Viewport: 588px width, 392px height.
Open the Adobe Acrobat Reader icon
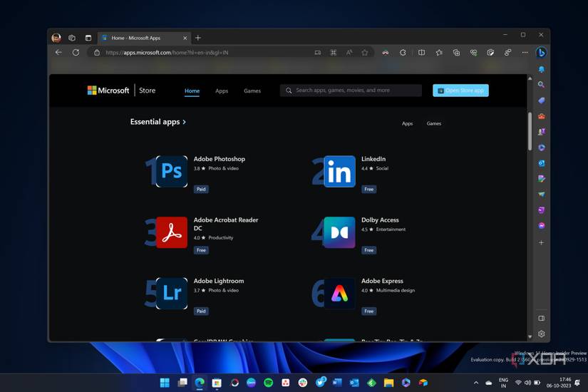point(172,232)
